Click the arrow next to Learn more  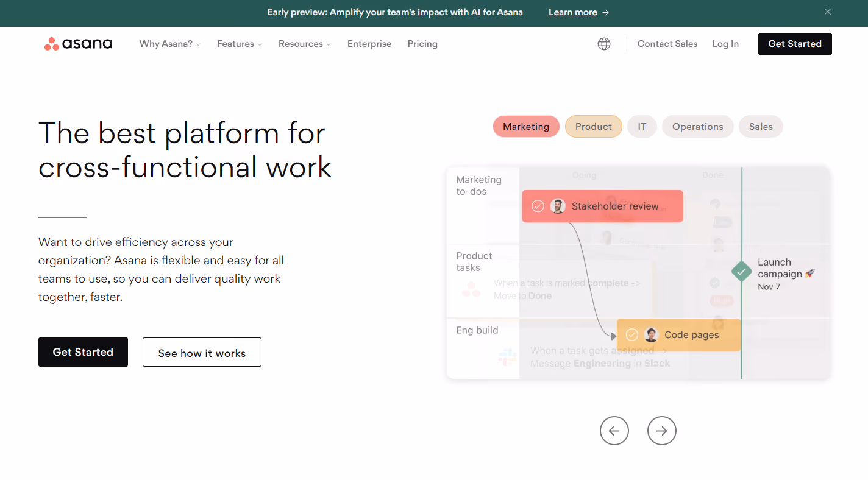[605, 12]
